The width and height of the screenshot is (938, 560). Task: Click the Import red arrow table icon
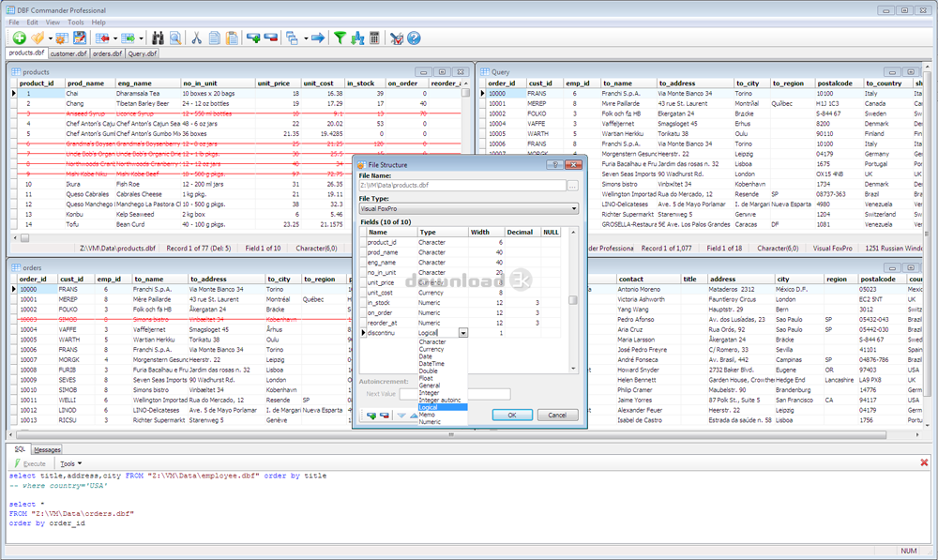point(101,38)
